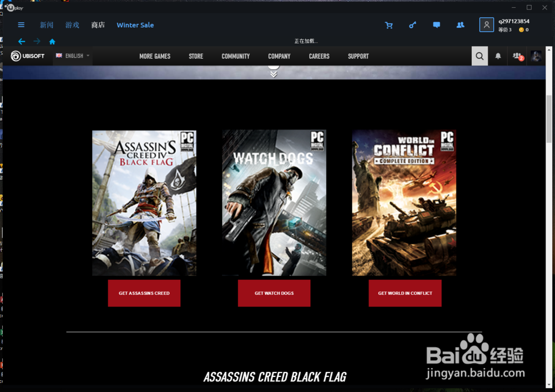Open the shopping cart icon

pos(389,25)
